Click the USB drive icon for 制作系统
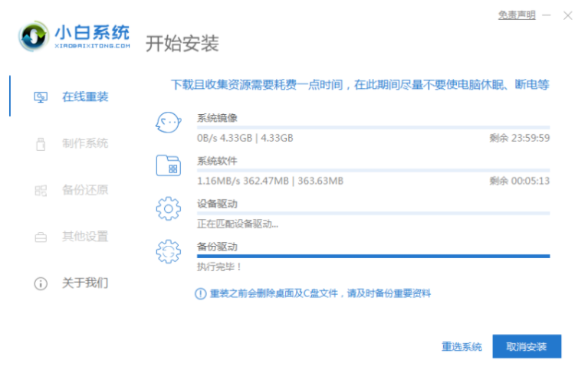588x373 pixels. pyautogui.click(x=41, y=144)
